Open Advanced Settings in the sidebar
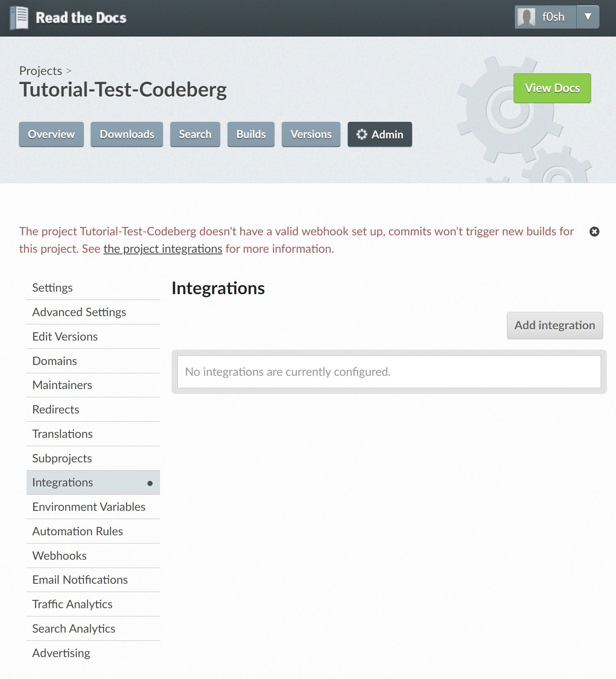The height and width of the screenshot is (679, 616). pyautogui.click(x=79, y=312)
